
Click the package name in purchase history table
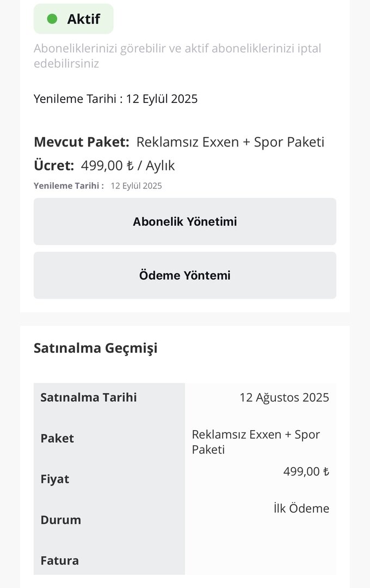tap(256, 442)
